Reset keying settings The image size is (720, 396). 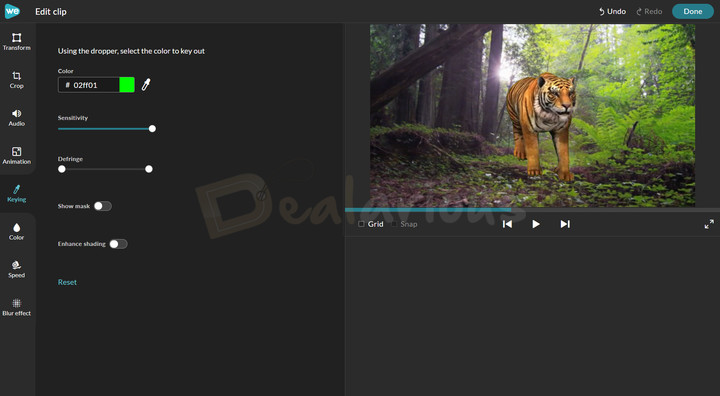point(67,282)
